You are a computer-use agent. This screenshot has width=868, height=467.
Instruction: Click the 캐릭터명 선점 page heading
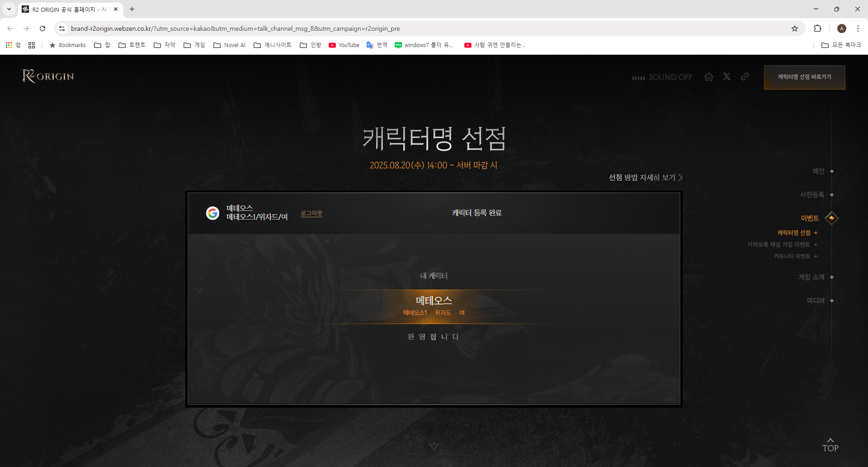(x=434, y=138)
